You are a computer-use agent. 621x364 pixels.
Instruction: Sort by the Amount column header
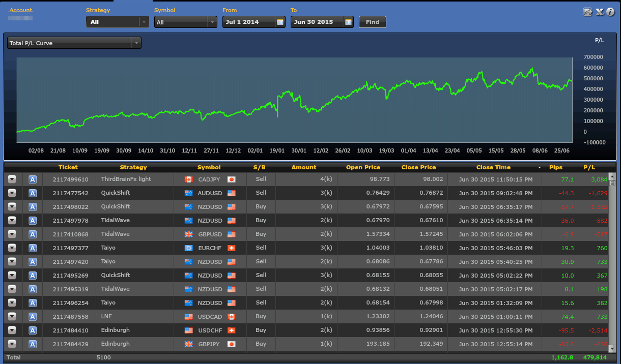[x=304, y=167]
